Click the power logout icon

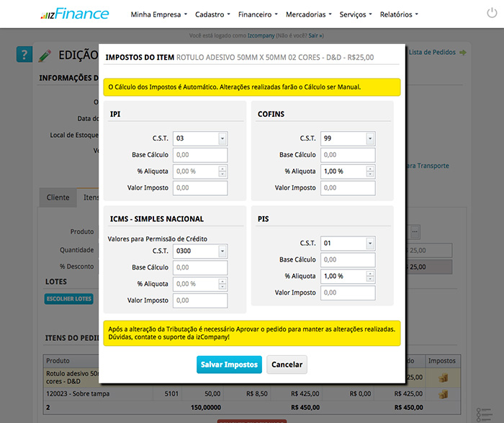click(491, 14)
